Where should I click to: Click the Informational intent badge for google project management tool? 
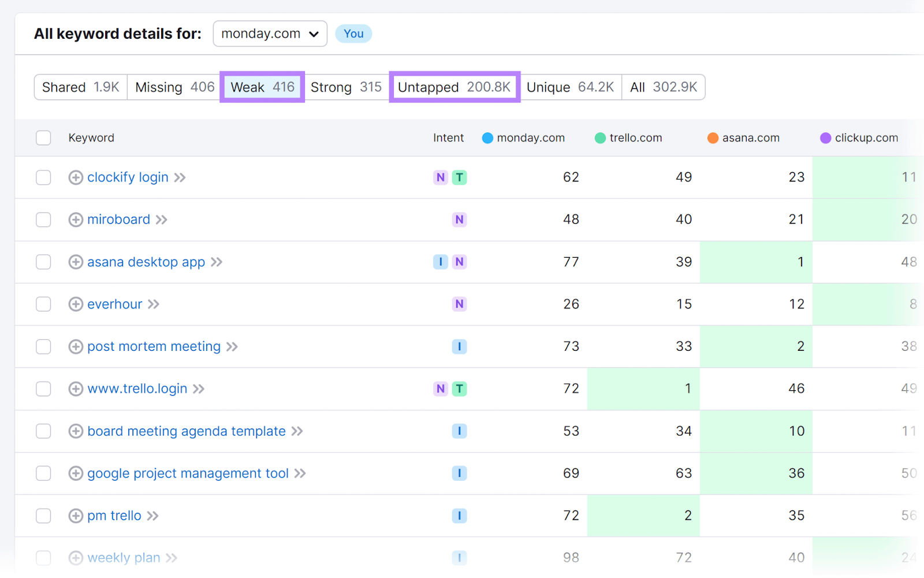pyautogui.click(x=459, y=473)
